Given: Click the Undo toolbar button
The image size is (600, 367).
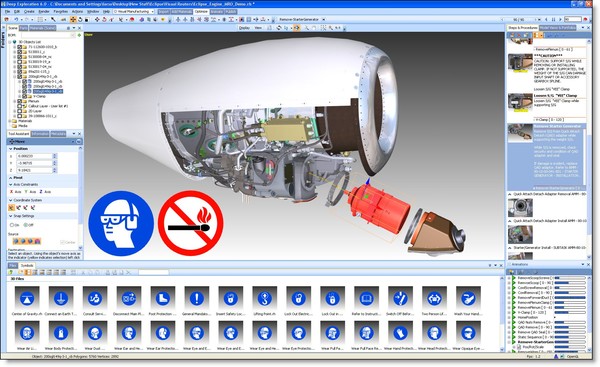Looking at the screenshot, I should (16, 20).
